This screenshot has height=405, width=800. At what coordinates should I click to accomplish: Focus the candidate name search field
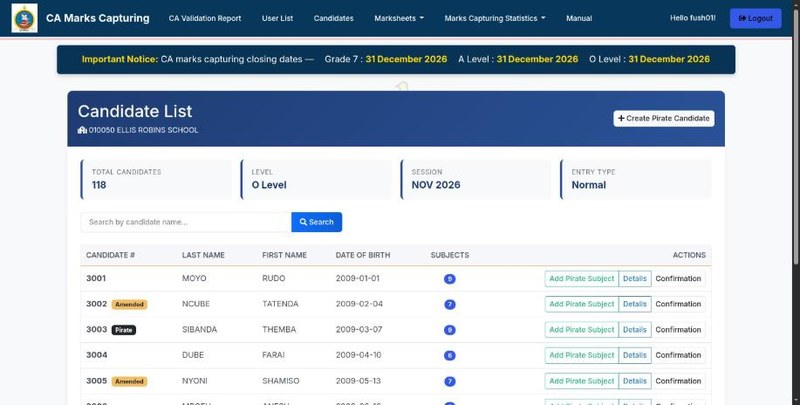click(x=186, y=222)
